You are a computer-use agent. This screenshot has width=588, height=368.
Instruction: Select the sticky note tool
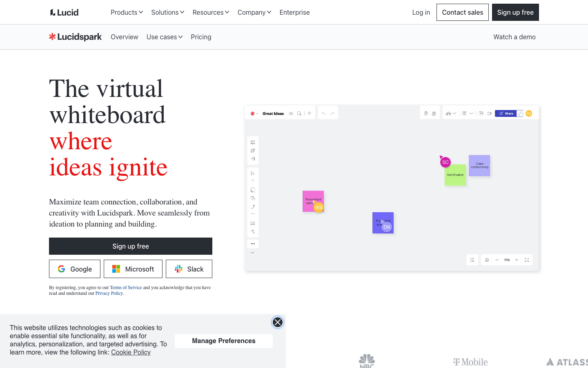click(x=253, y=190)
